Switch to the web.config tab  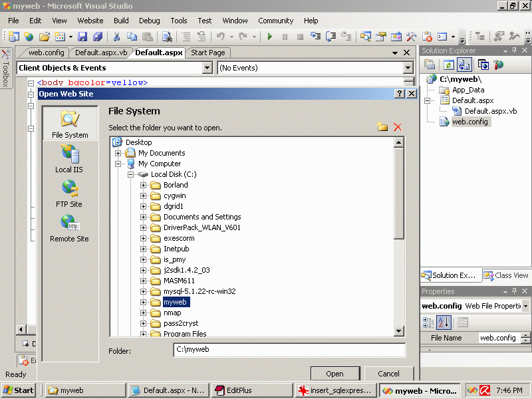coord(46,53)
